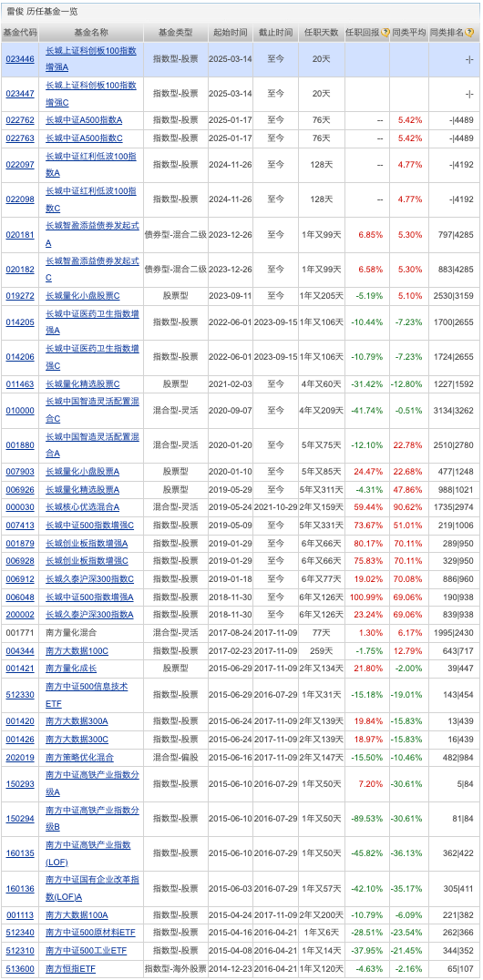The image size is (483, 980).
Task: Click the 任职天数 column header
Action: point(322,33)
